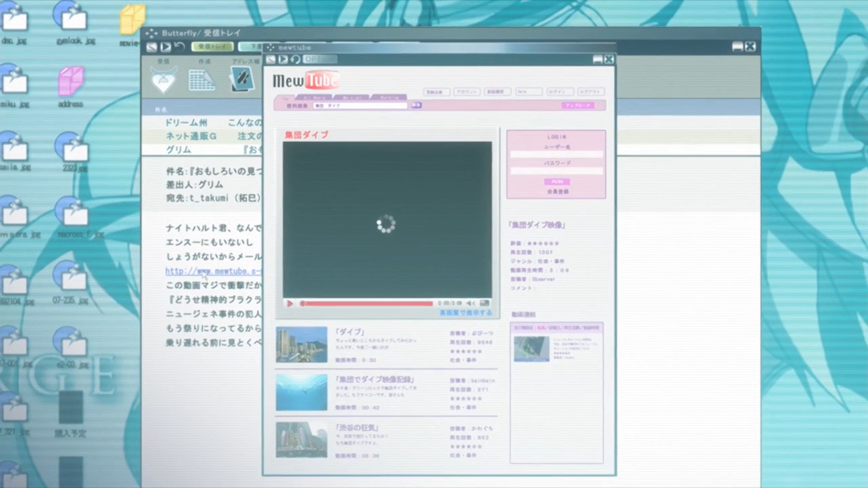Close the mewtube window
868x488 pixels.
609,59
